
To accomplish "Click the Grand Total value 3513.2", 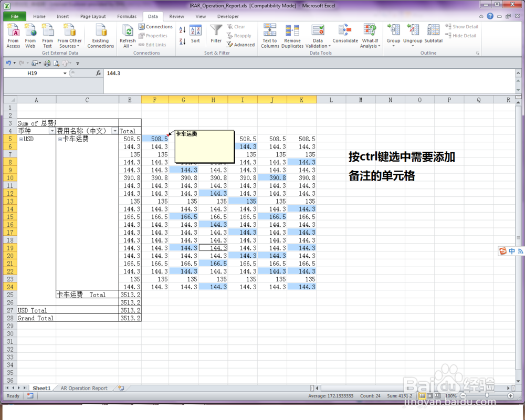I will pyautogui.click(x=130, y=318).
